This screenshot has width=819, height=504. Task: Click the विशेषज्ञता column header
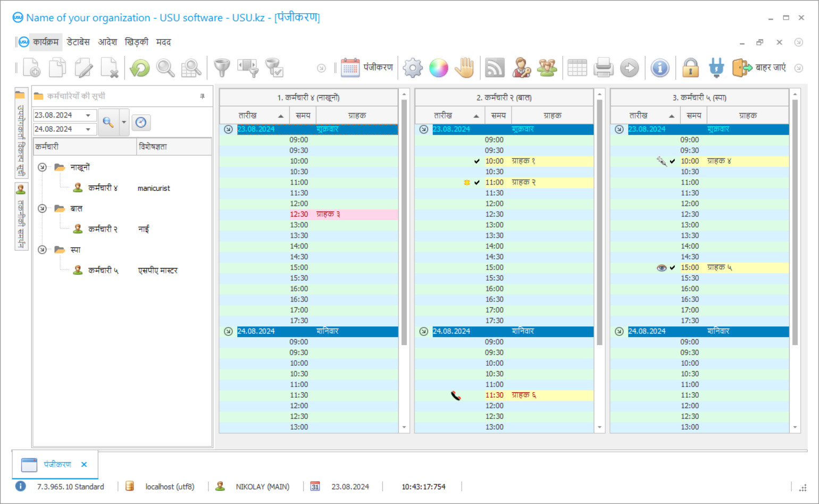[x=174, y=147]
